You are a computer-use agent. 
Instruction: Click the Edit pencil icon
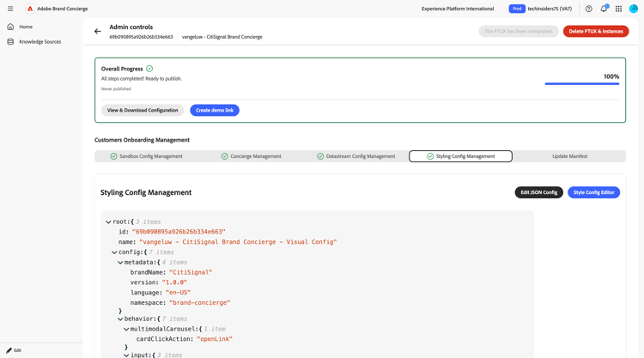tap(9, 350)
